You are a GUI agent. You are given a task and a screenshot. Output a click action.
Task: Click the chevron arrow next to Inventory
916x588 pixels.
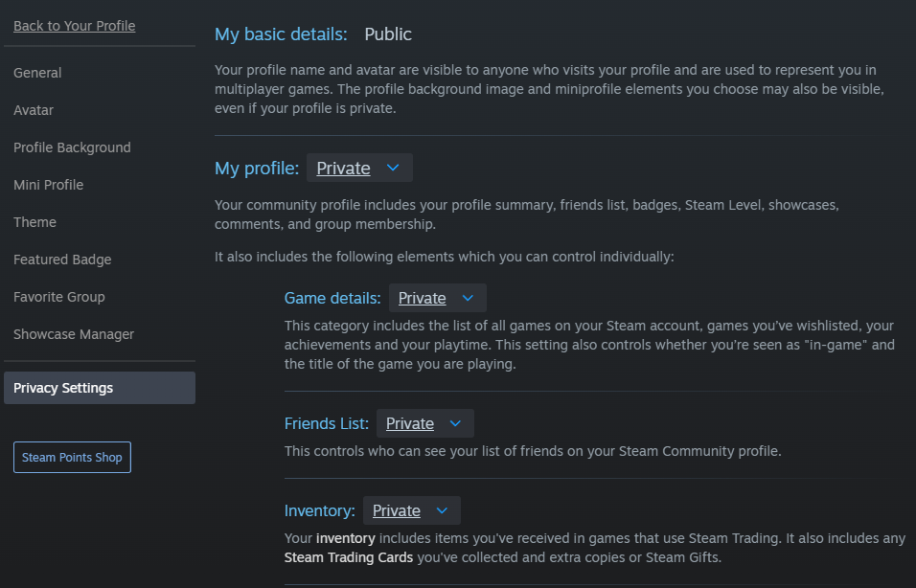(442, 510)
